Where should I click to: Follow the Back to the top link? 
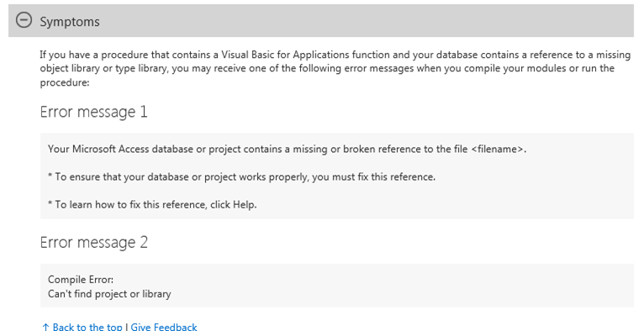[x=87, y=327]
